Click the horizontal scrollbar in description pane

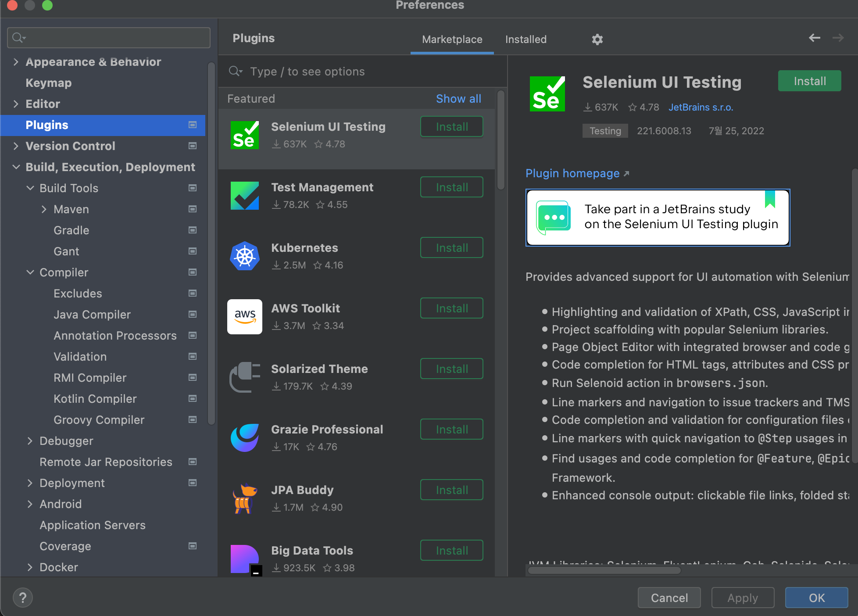[604, 570]
